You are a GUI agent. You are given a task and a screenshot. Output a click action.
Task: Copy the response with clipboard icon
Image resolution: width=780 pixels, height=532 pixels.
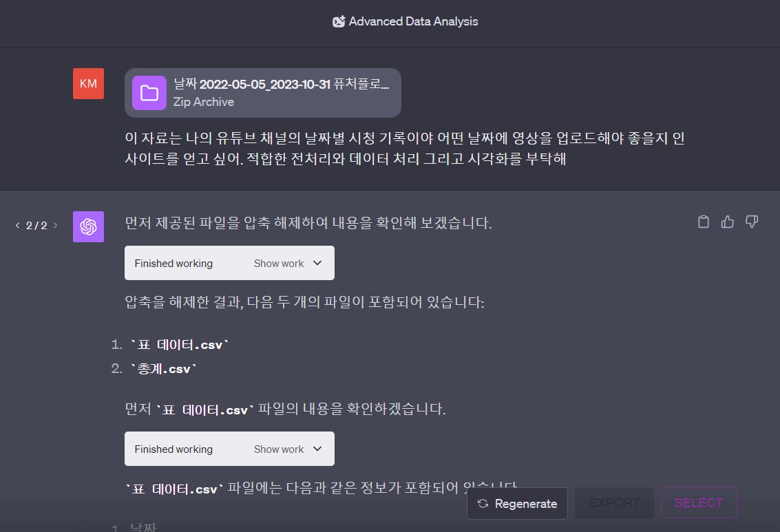[x=704, y=222]
